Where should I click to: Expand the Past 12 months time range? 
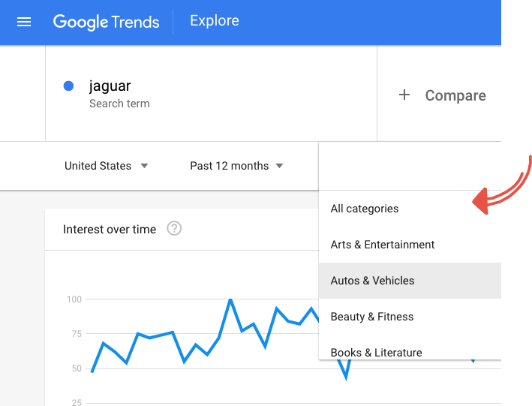point(236,166)
